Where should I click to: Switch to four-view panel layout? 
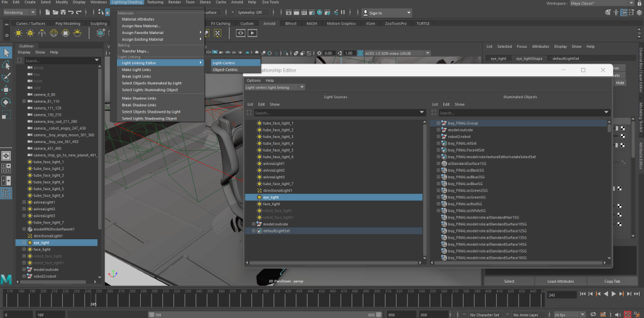pos(6,168)
